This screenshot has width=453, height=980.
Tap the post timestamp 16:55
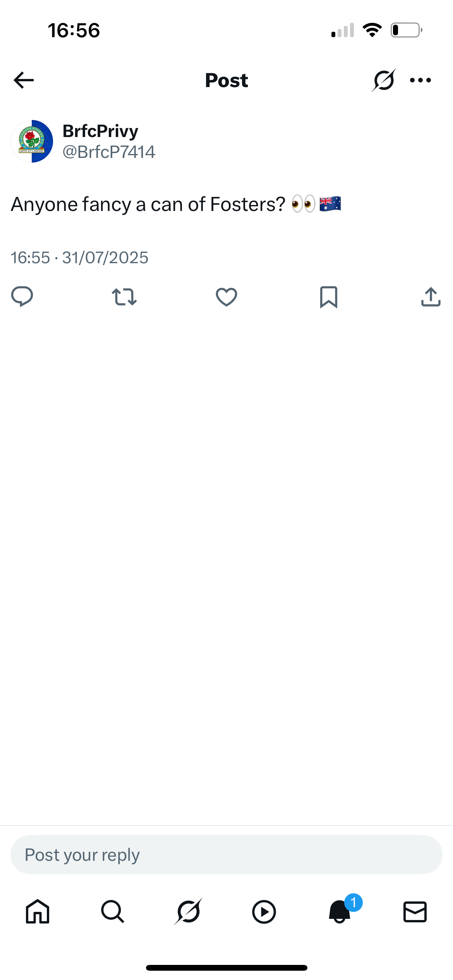point(30,258)
